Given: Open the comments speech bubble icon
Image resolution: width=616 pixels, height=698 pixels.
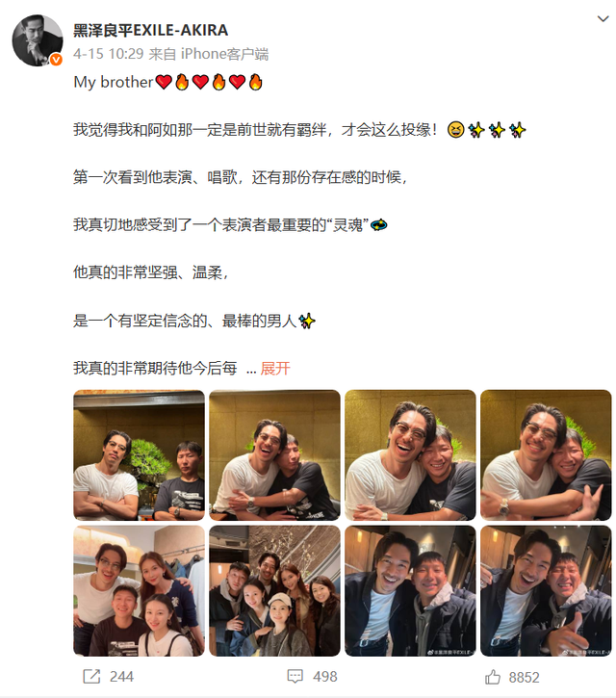Looking at the screenshot, I should tap(295, 676).
